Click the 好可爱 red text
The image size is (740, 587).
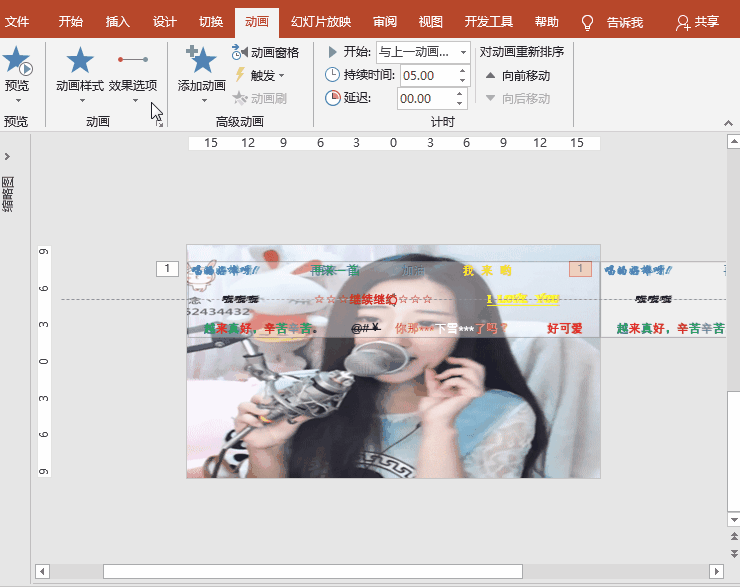tap(564, 328)
